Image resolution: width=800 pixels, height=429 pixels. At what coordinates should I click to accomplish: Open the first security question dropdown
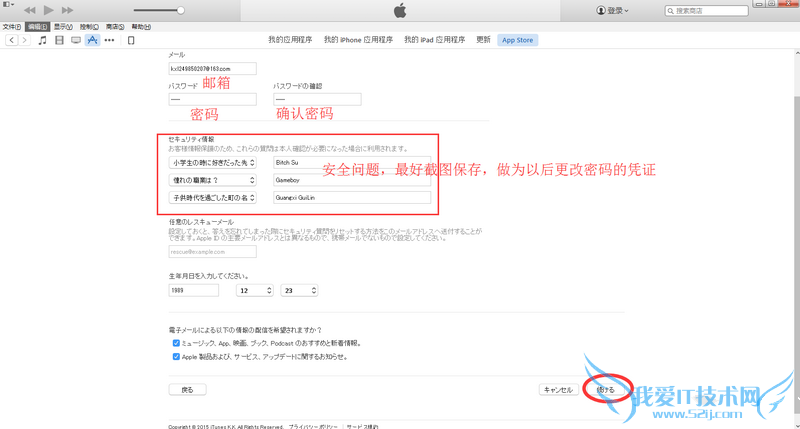click(212, 163)
